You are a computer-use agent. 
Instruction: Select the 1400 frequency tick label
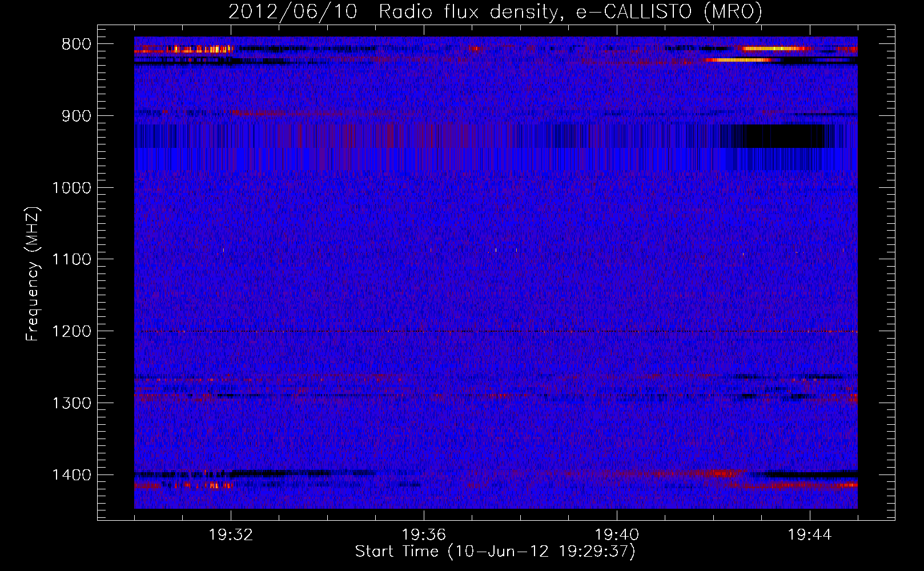click(x=71, y=475)
